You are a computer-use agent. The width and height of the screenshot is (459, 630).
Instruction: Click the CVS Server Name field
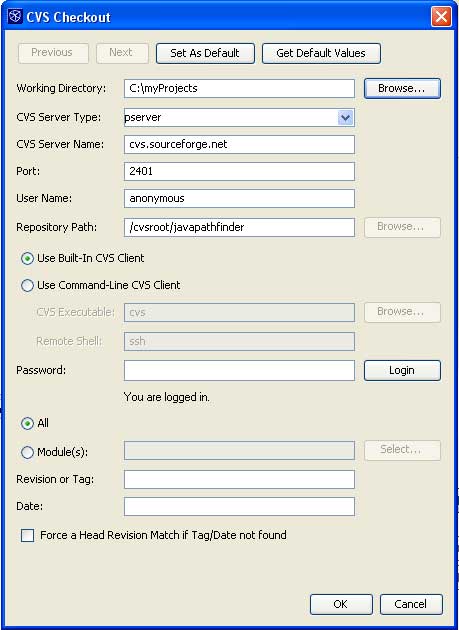tap(239, 144)
